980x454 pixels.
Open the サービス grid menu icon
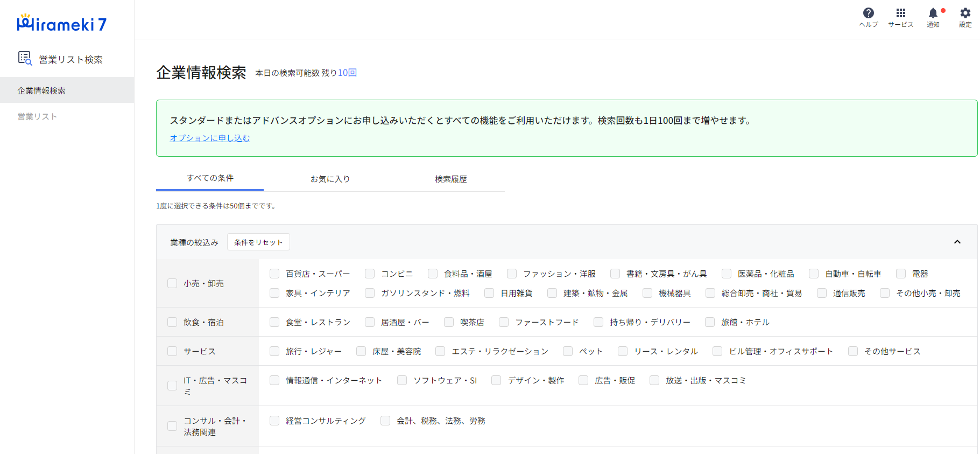pyautogui.click(x=900, y=13)
